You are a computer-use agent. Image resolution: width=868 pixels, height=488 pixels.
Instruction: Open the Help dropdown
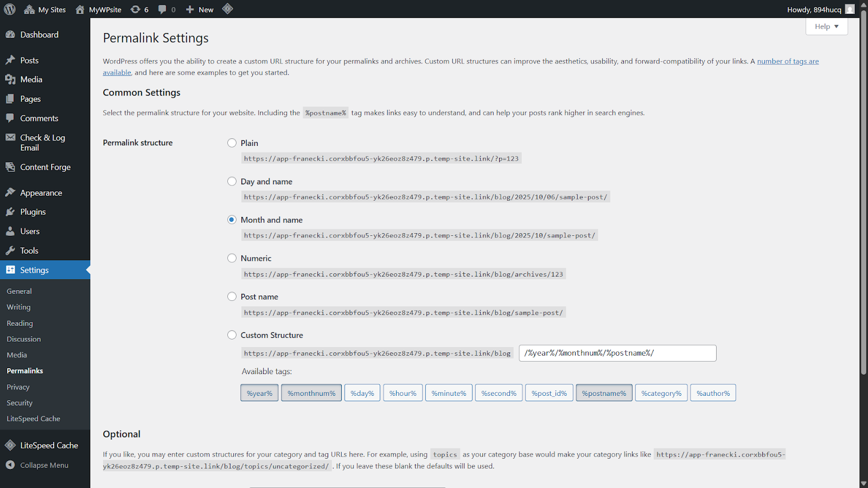(826, 26)
